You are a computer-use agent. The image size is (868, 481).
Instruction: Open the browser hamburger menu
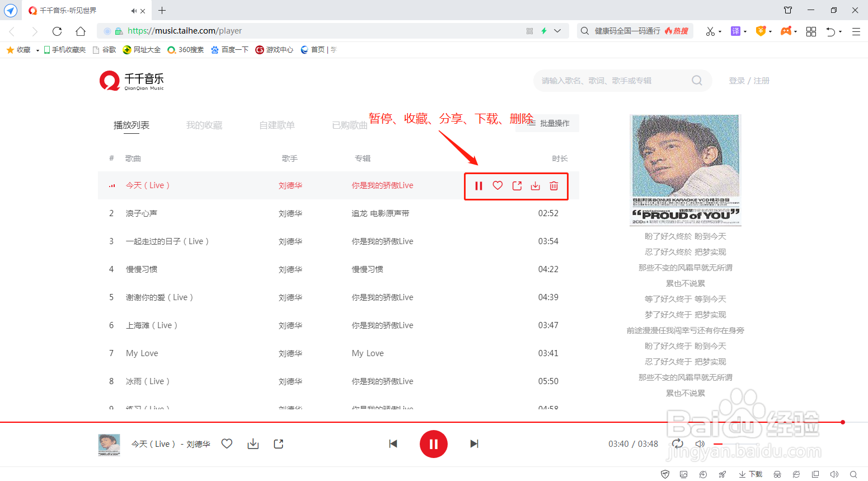point(856,31)
